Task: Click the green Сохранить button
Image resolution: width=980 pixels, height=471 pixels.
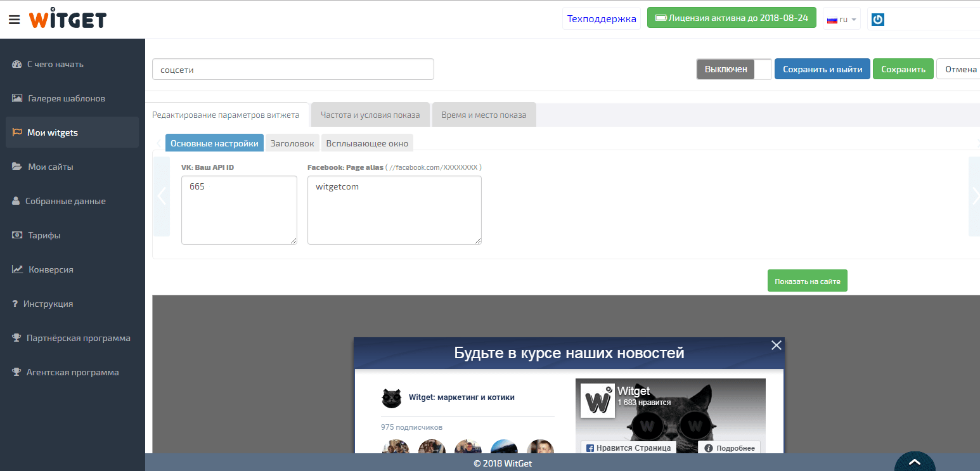Action: click(903, 69)
